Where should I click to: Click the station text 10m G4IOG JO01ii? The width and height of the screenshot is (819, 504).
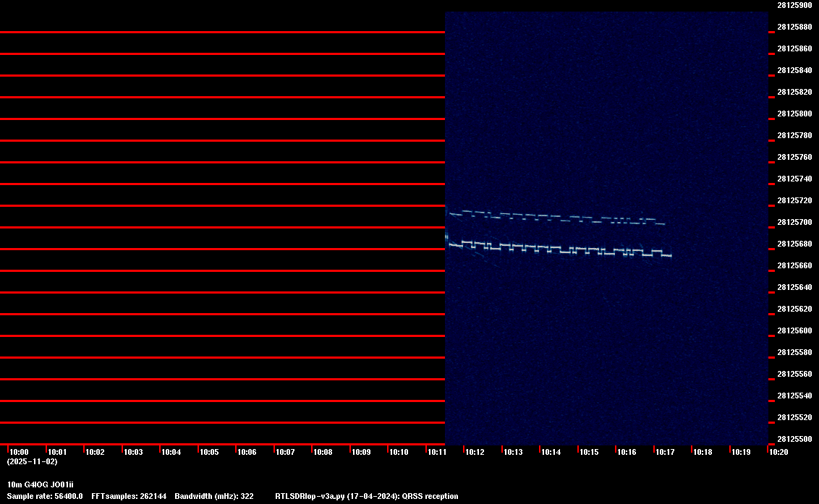41,484
